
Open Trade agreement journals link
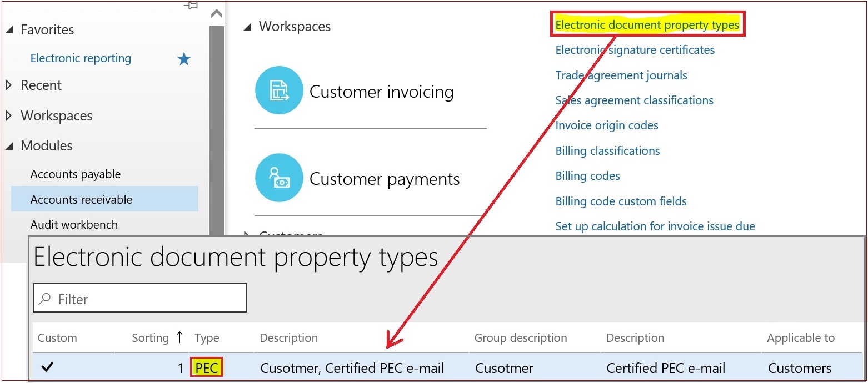click(x=621, y=75)
